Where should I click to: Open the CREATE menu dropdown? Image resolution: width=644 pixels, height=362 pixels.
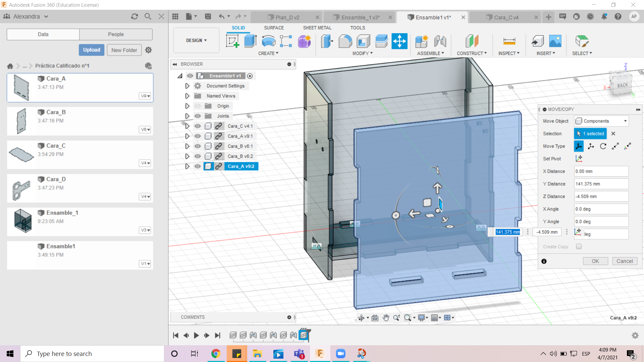click(x=268, y=53)
